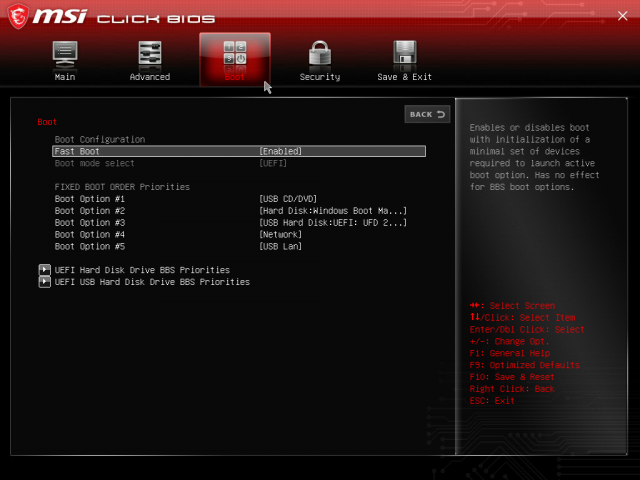Open Boot Option #3 USB Hard Disk selector
The width and height of the screenshot is (640, 480).
pos(333,222)
